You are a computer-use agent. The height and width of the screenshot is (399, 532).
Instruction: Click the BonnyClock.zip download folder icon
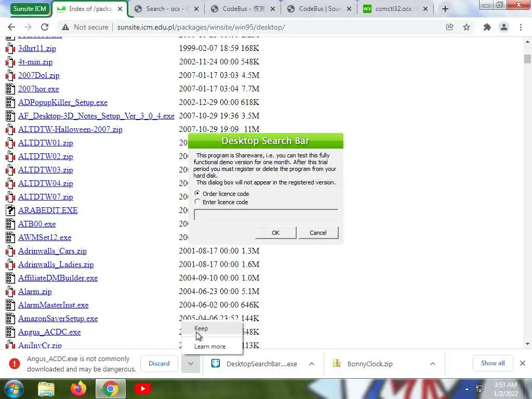click(337, 363)
